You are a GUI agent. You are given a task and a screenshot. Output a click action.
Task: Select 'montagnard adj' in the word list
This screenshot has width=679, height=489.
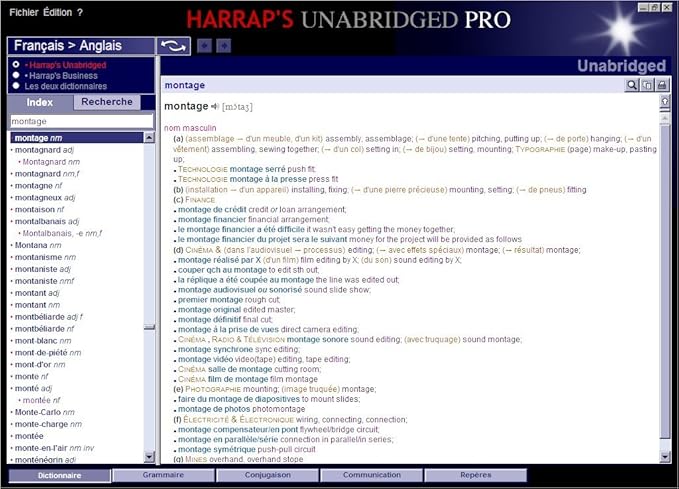[x=44, y=150]
